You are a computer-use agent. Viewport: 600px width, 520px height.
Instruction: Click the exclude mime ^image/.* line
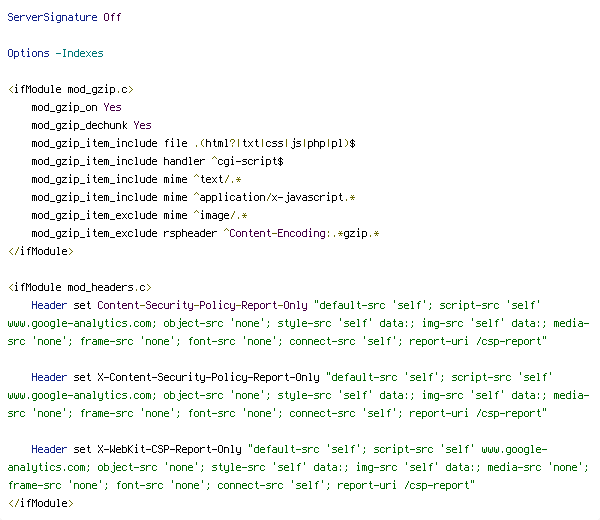point(139,215)
